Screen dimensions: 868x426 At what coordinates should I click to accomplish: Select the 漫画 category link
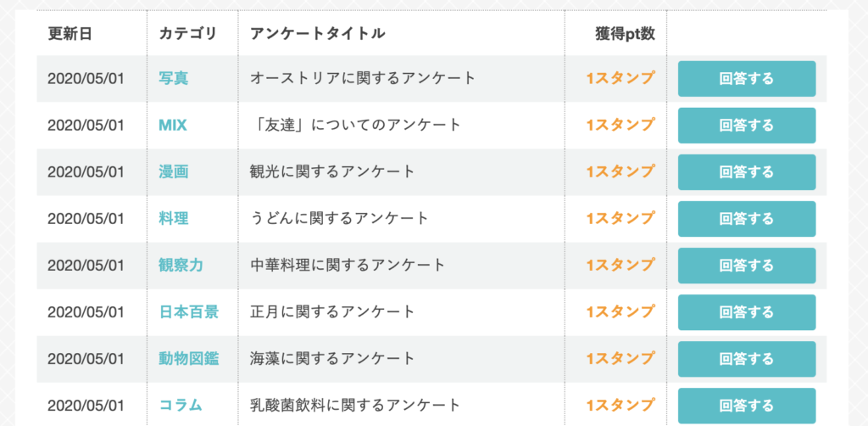[174, 172]
